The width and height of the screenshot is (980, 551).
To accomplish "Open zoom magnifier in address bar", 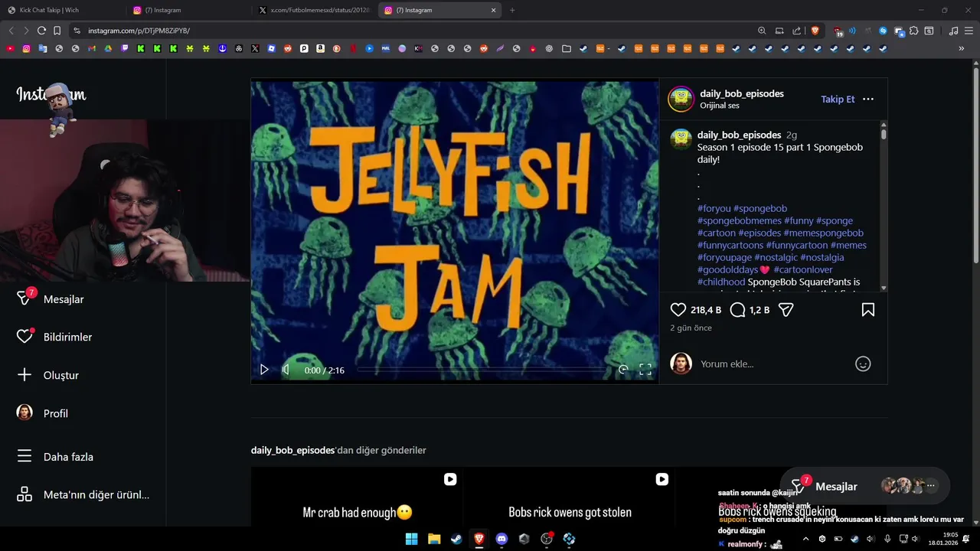I will tap(762, 31).
